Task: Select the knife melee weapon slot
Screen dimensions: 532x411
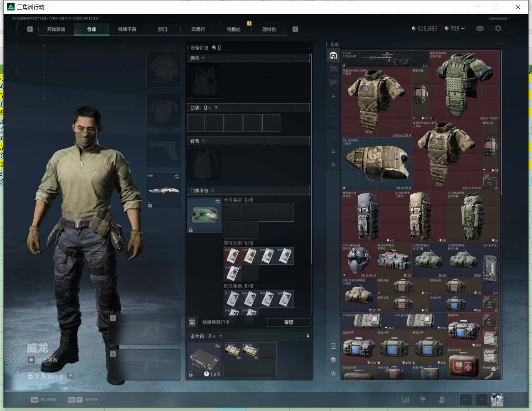Action: click(x=164, y=190)
